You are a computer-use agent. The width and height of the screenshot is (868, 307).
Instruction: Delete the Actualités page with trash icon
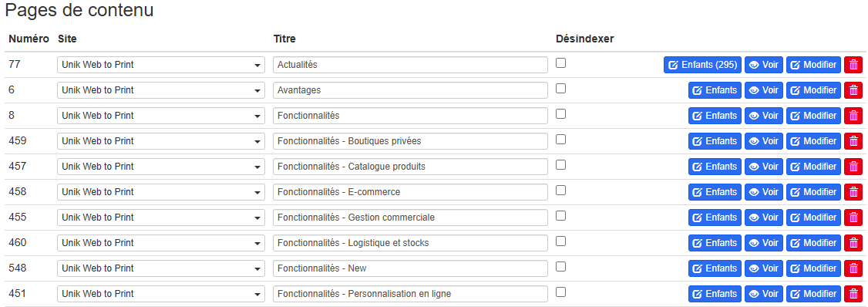tap(853, 65)
